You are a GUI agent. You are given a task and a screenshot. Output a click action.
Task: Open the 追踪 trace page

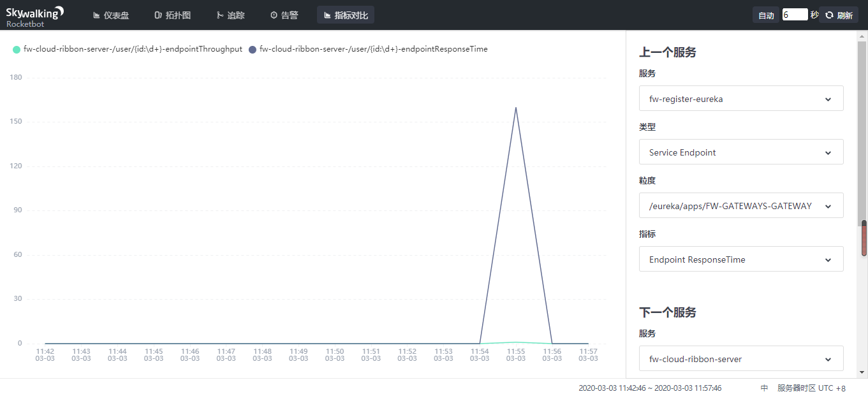point(230,15)
